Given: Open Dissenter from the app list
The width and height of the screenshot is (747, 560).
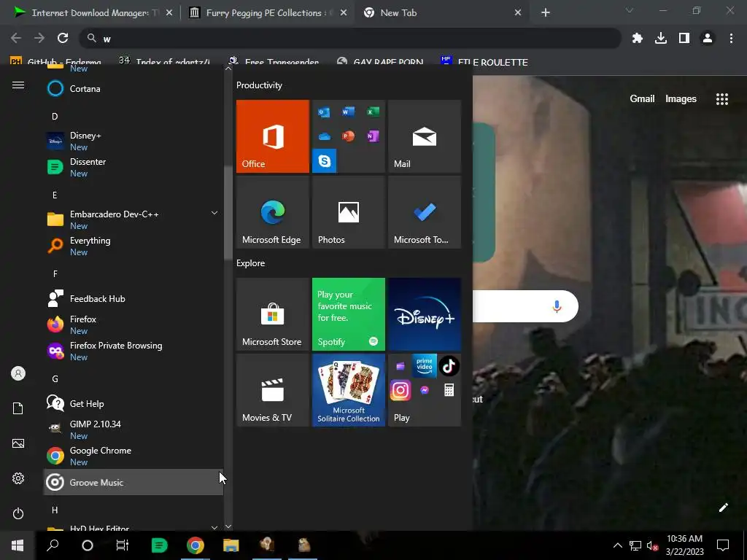Looking at the screenshot, I should click(x=133, y=168).
